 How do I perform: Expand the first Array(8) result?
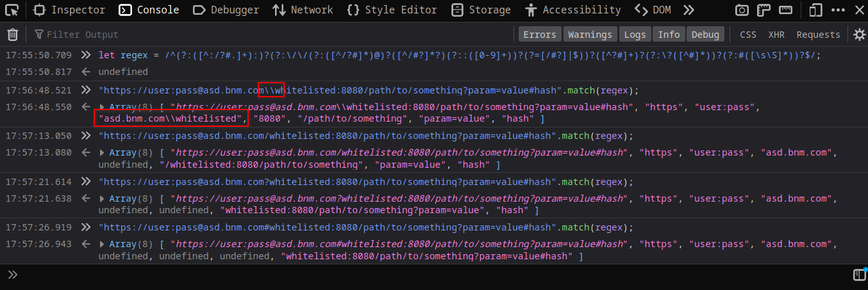[x=102, y=107]
